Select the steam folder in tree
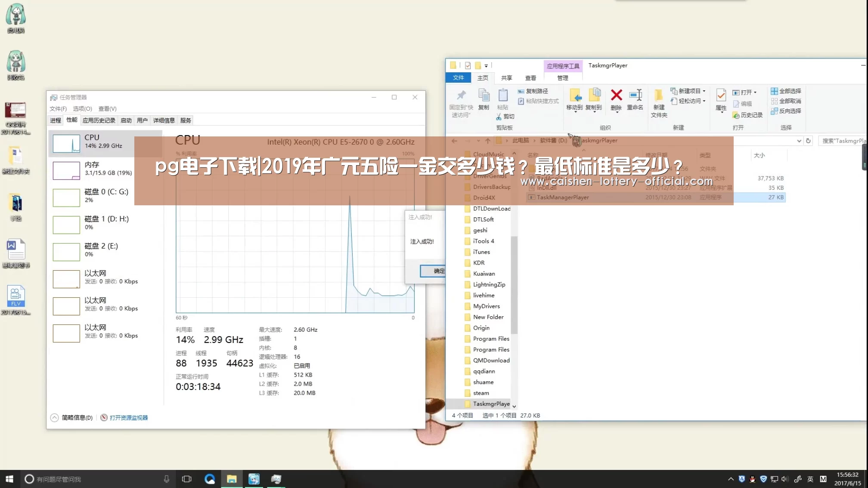The height and width of the screenshot is (488, 868). [x=480, y=393]
